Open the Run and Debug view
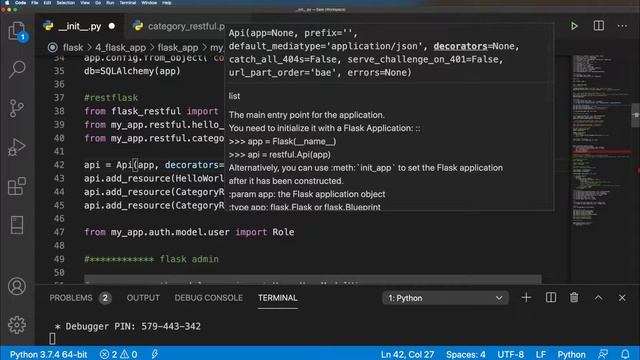This screenshot has height=360, width=640. click(x=17, y=147)
